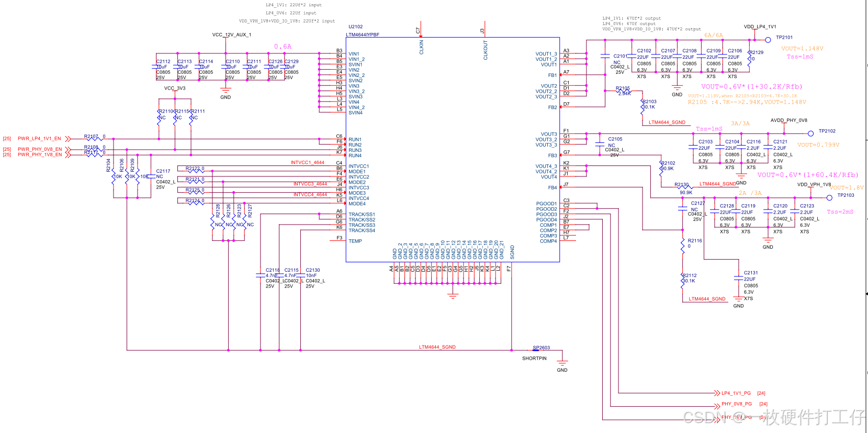
Task: Select the COMP1 pin label
Action: tap(548, 225)
